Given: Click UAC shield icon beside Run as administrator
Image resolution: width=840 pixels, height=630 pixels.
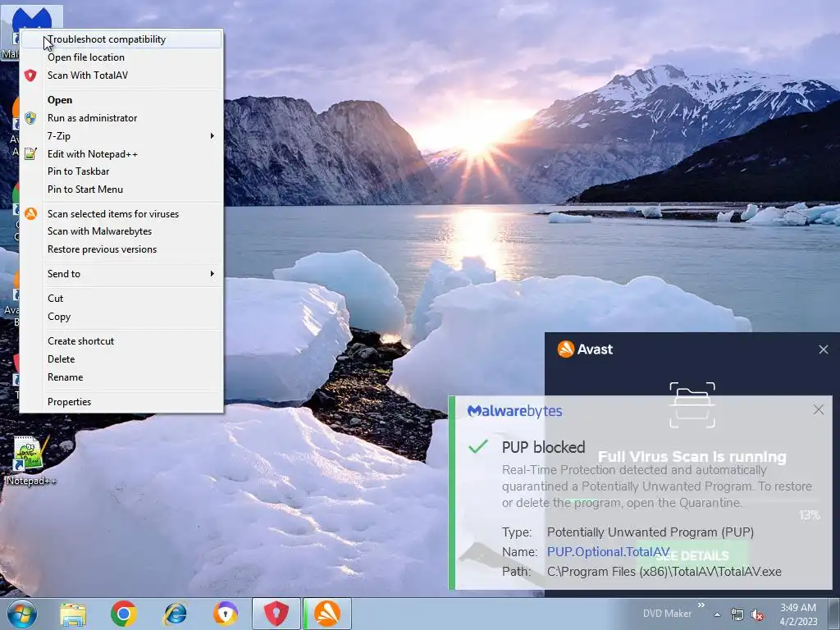Looking at the screenshot, I should pos(30,118).
